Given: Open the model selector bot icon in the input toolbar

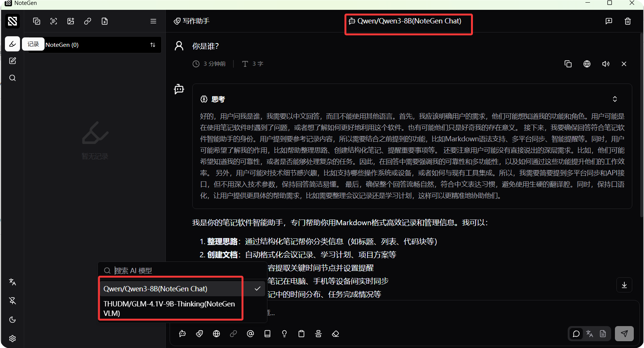Looking at the screenshot, I should [x=182, y=334].
